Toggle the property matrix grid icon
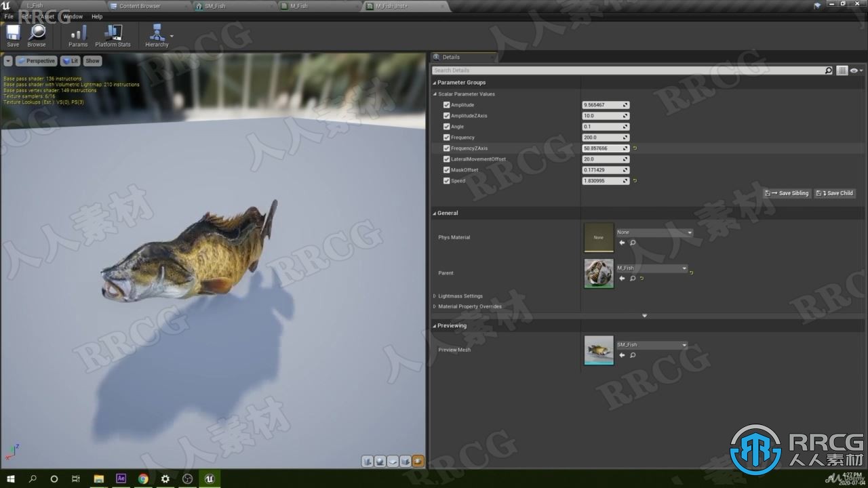This screenshot has width=868, height=488. point(842,70)
